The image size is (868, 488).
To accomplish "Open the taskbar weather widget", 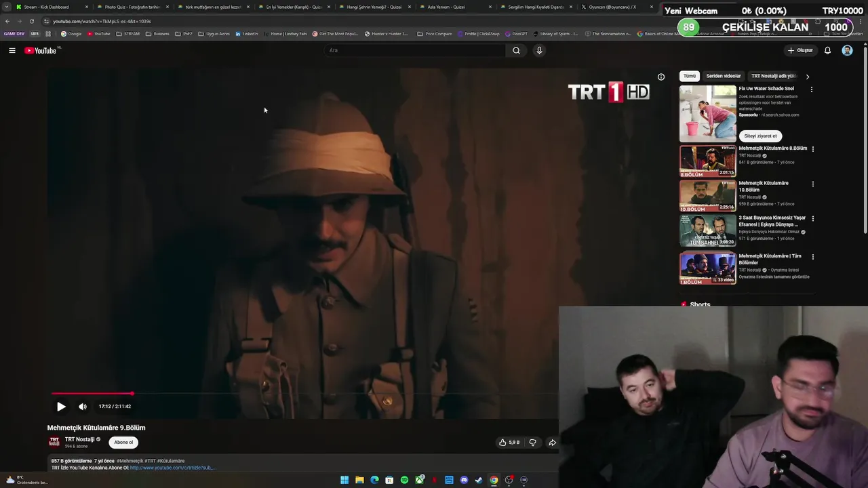I will pyautogui.click(x=27, y=480).
